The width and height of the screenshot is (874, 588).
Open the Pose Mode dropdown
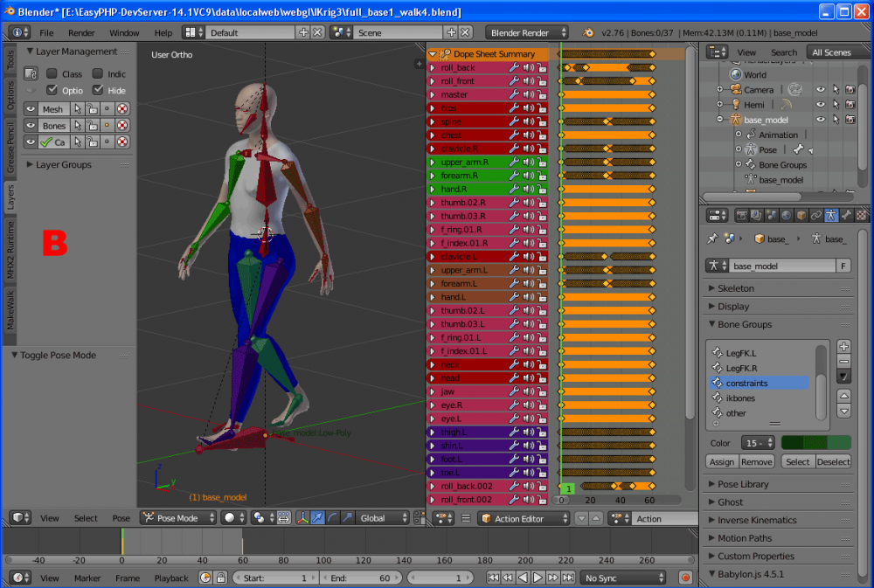pyautogui.click(x=179, y=518)
